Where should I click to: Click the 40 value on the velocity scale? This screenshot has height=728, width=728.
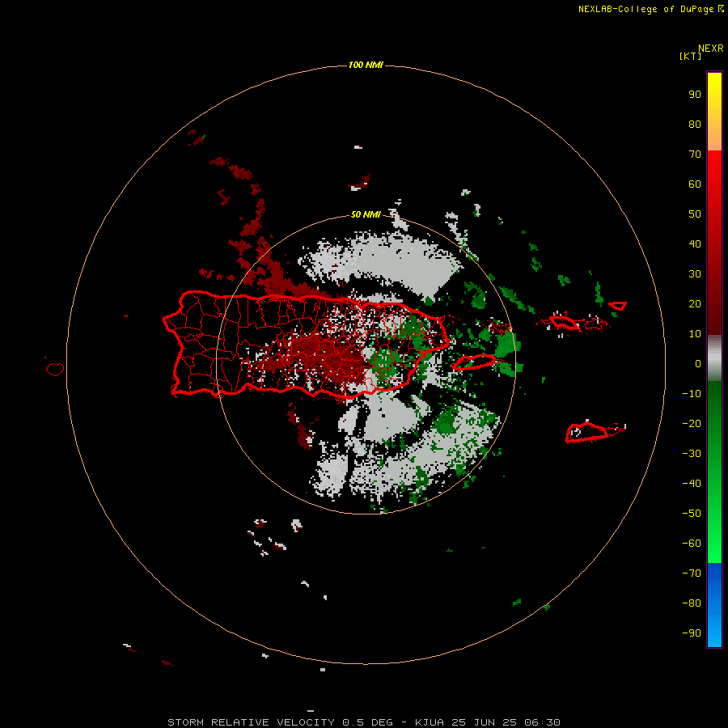click(x=695, y=244)
